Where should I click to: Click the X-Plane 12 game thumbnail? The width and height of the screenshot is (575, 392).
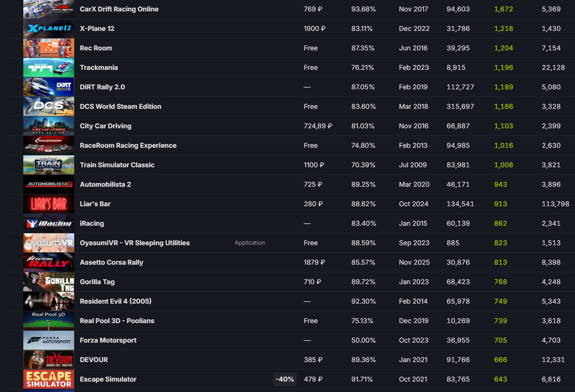coord(49,29)
